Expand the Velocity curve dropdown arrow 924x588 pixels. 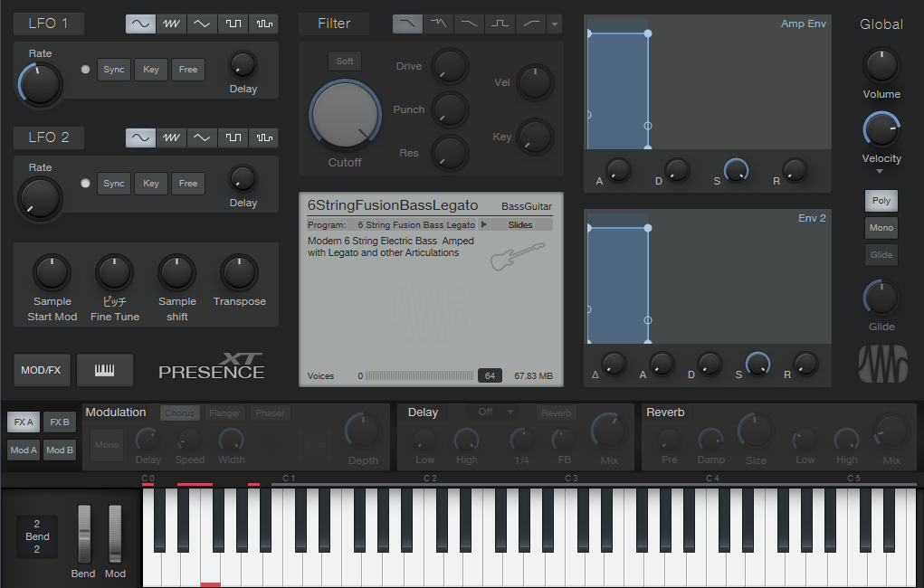click(881, 171)
